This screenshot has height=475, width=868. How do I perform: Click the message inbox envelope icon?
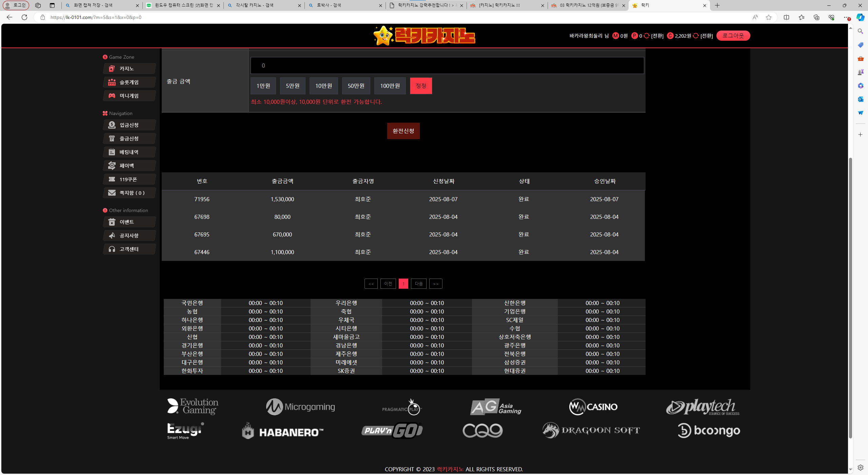[x=112, y=193]
